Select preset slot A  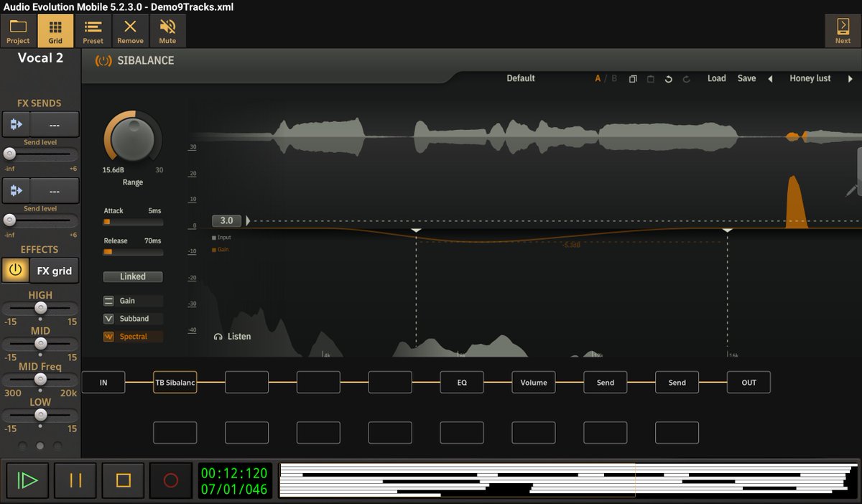tap(598, 79)
